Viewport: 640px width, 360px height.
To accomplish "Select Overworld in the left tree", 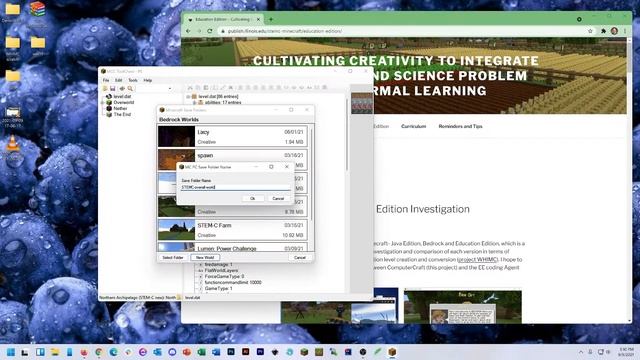I will pos(124,102).
